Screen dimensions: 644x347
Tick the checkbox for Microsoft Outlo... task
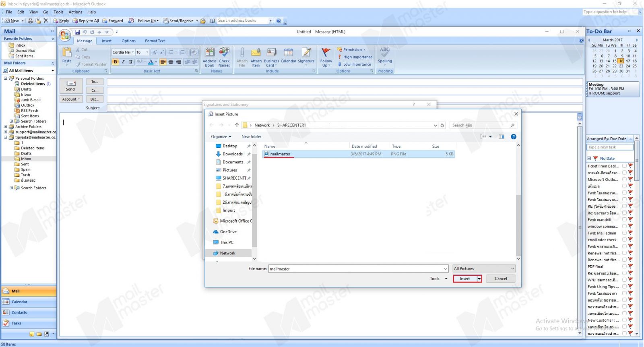pyautogui.click(x=624, y=180)
